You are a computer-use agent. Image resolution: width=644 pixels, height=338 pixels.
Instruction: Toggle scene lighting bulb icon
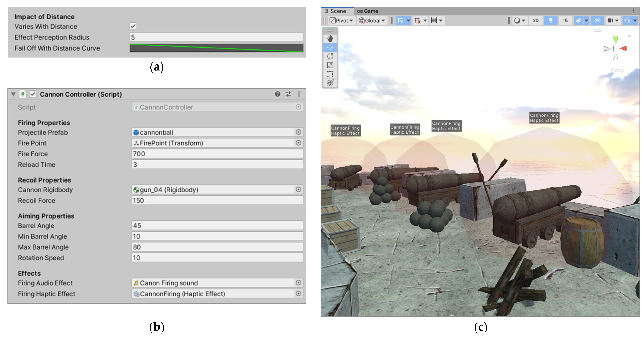click(550, 21)
